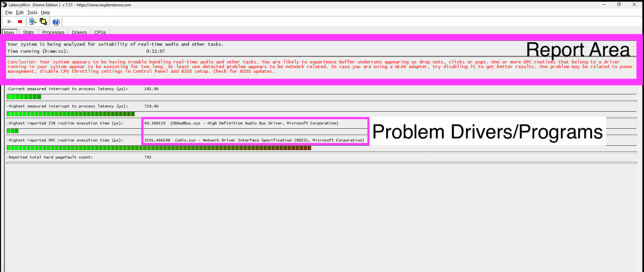The height and width of the screenshot is (272, 644).
Task: Click 'Your system is being analyzed' status line
Action: [116, 44]
